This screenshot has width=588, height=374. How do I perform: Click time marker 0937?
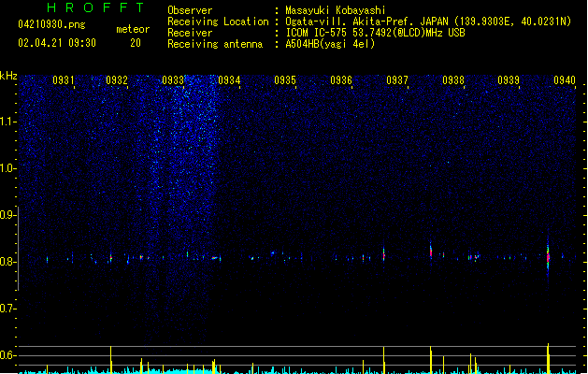[397, 80]
